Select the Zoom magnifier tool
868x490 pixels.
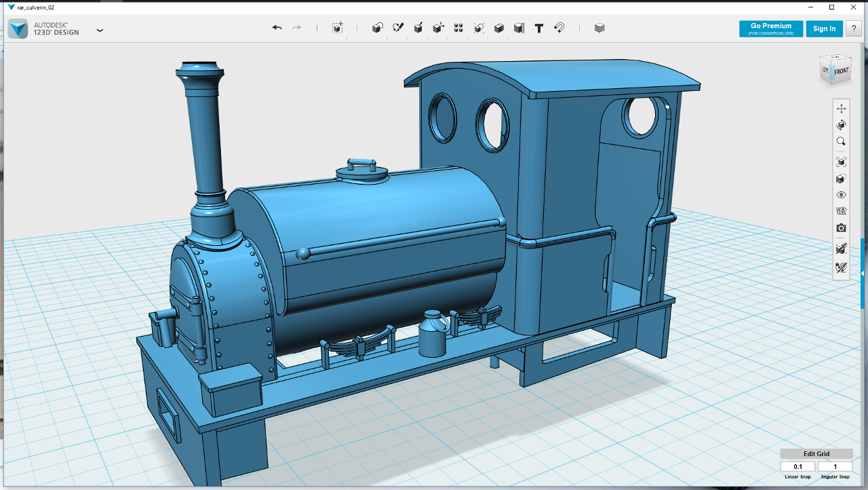point(841,141)
